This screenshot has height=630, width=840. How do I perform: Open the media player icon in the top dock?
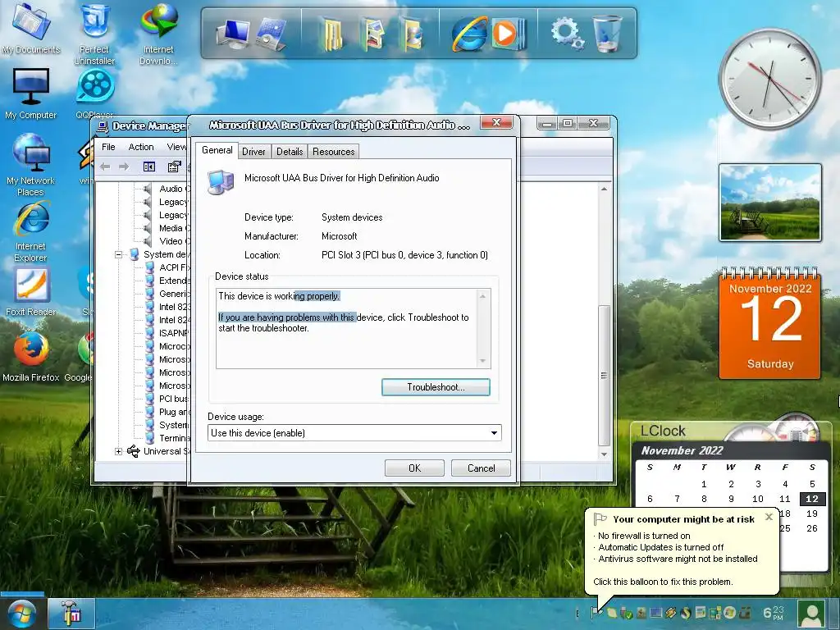pyautogui.click(x=507, y=34)
